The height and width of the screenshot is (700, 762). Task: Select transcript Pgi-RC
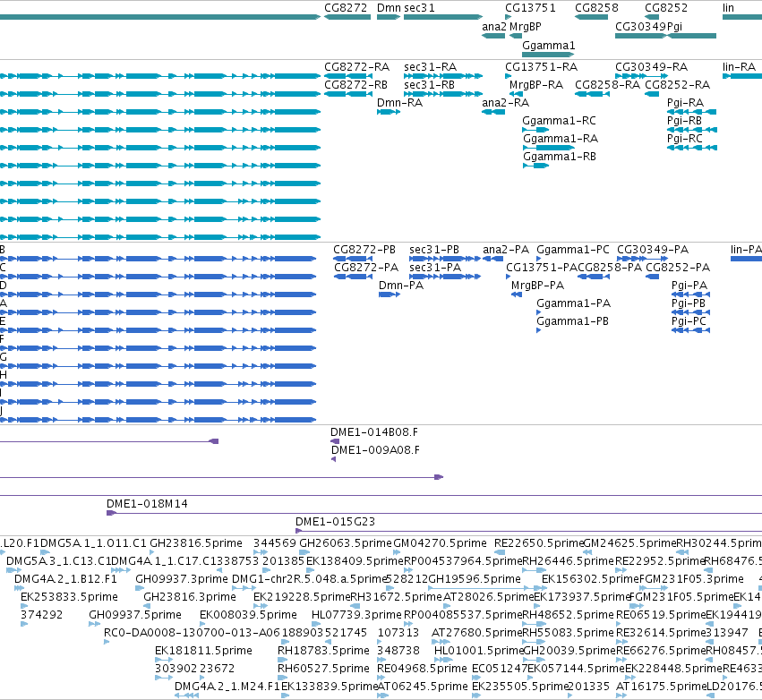coord(685,139)
